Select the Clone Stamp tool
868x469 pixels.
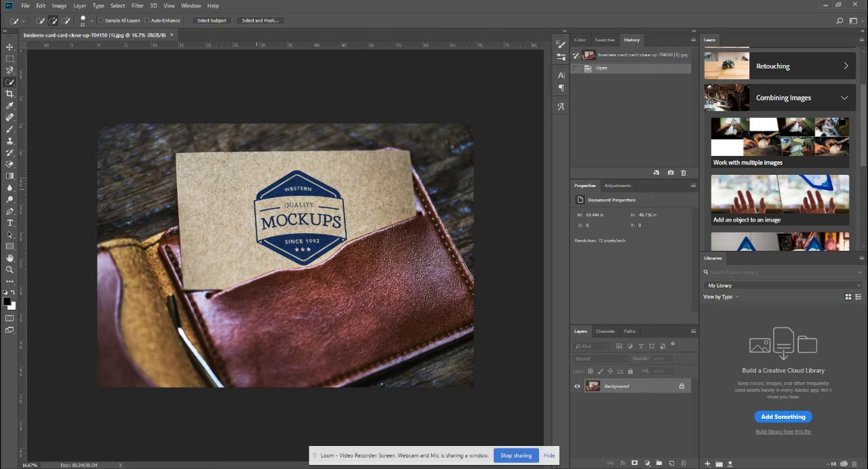click(x=9, y=141)
